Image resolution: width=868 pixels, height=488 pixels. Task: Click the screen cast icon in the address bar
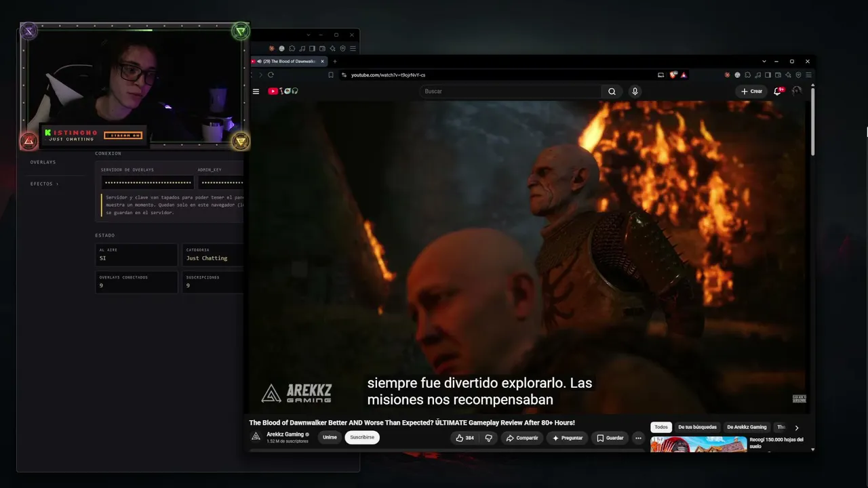click(x=660, y=75)
